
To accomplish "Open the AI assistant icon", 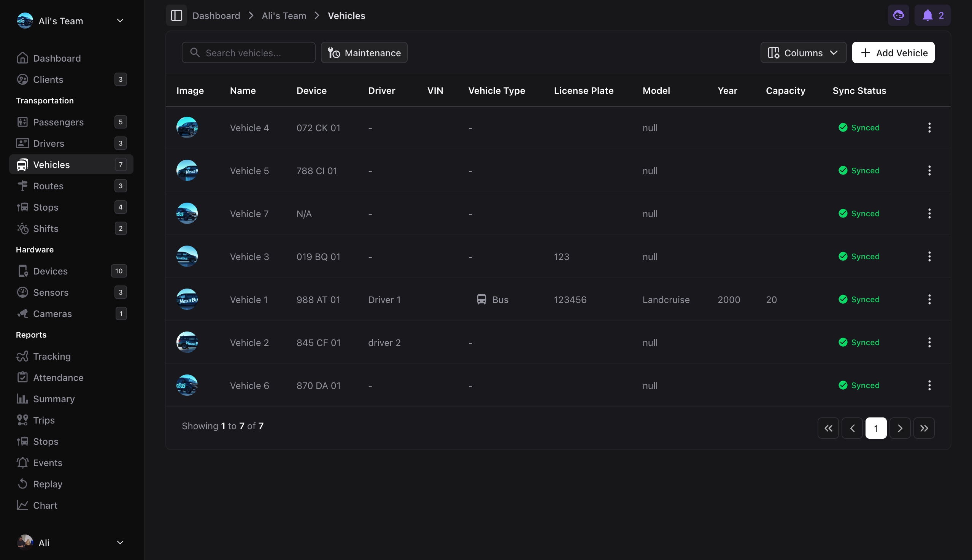I will pyautogui.click(x=898, y=15).
